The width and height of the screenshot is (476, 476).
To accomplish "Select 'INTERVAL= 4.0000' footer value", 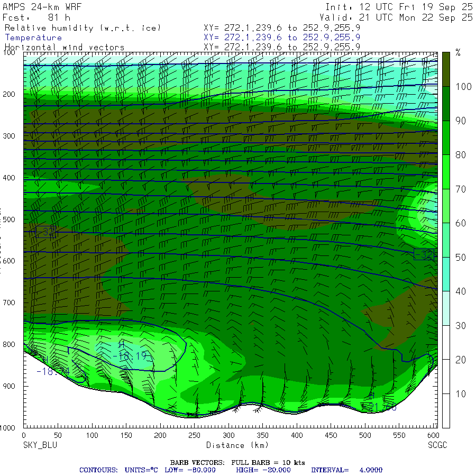I will (346, 470).
